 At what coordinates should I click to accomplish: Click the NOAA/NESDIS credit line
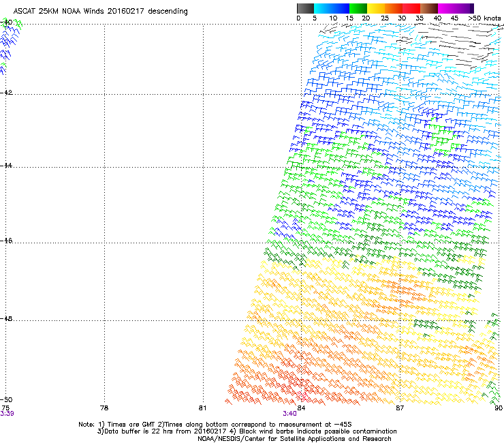coord(294,439)
